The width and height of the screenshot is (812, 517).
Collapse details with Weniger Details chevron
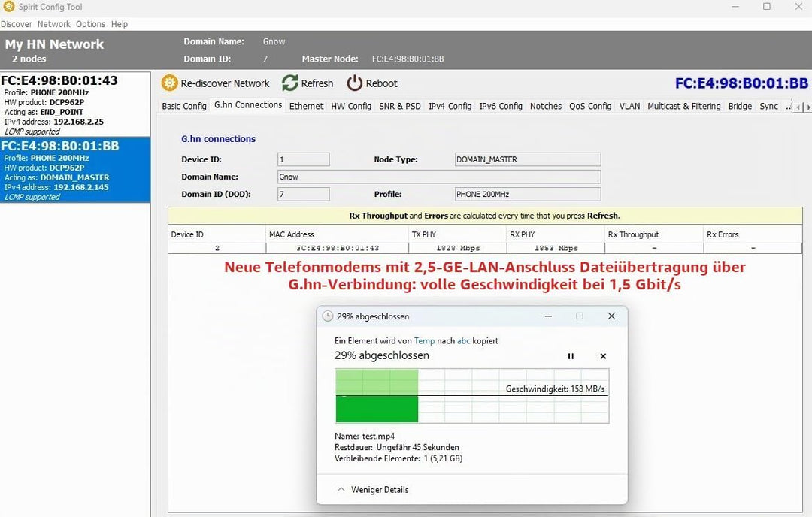[341, 489]
